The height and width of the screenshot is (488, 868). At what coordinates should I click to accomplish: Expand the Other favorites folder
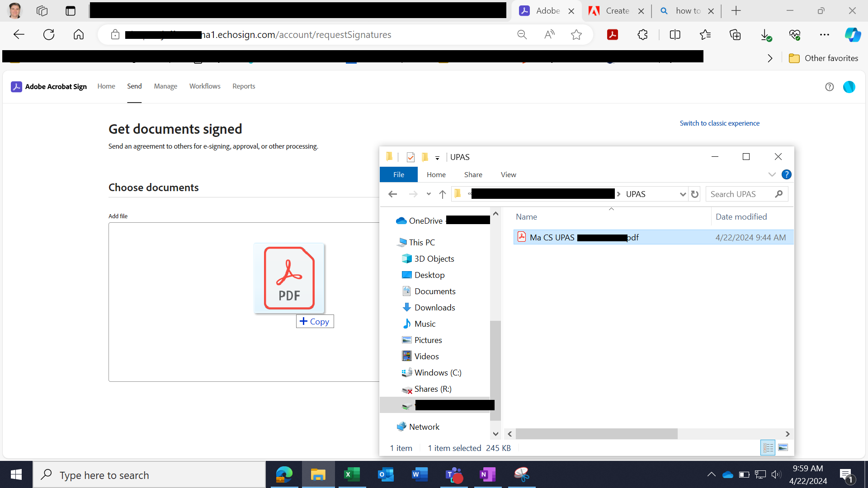point(824,58)
